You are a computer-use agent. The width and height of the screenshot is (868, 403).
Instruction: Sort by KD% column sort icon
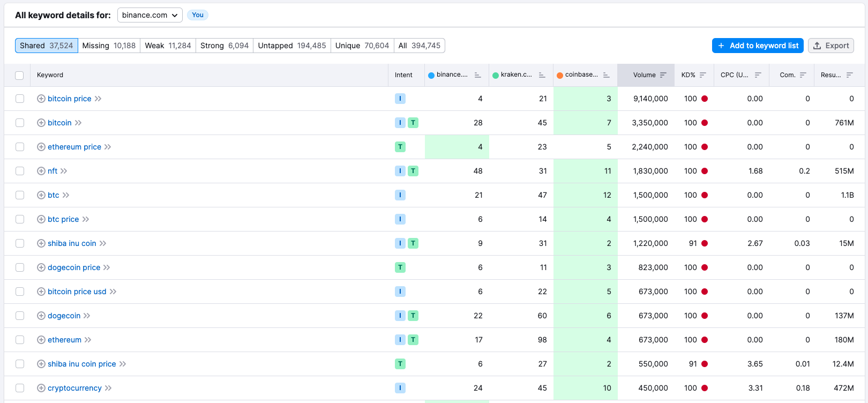(x=703, y=75)
